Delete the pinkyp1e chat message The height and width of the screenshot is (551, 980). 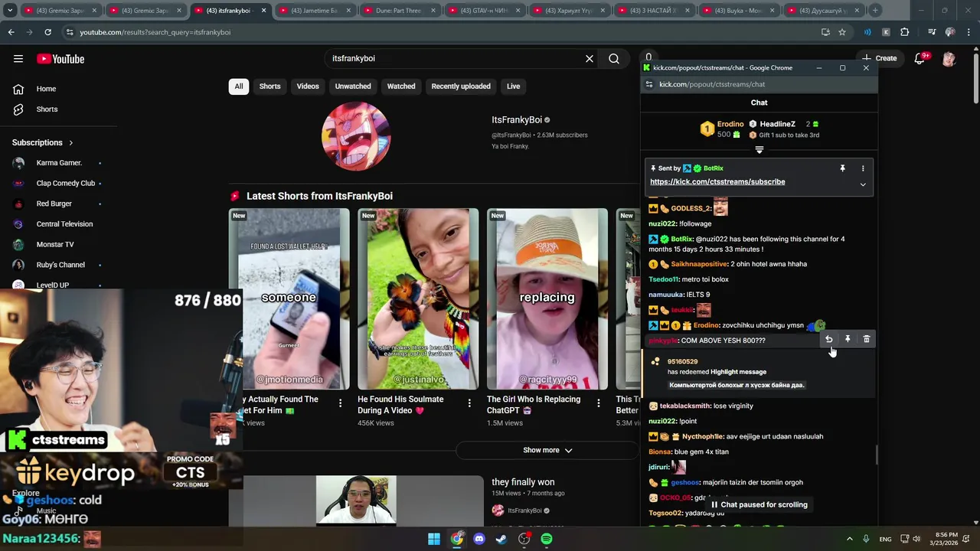point(867,339)
